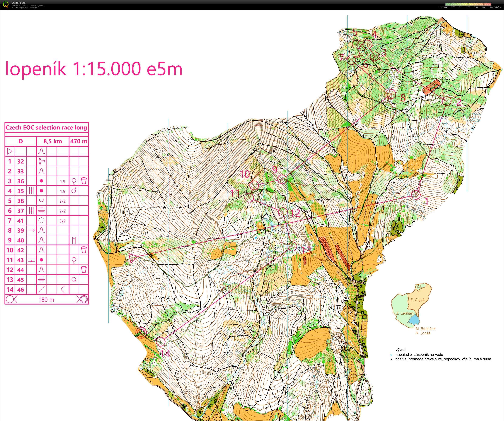Click the arrow symbol in row 8

pyautogui.click(x=31, y=230)
